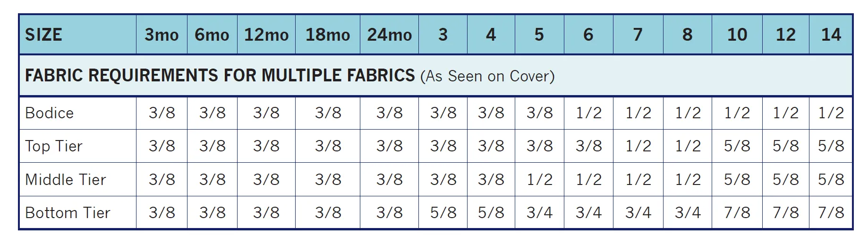
Task: Click Bodice value for size 6
Action: click(x=589, y=113)
